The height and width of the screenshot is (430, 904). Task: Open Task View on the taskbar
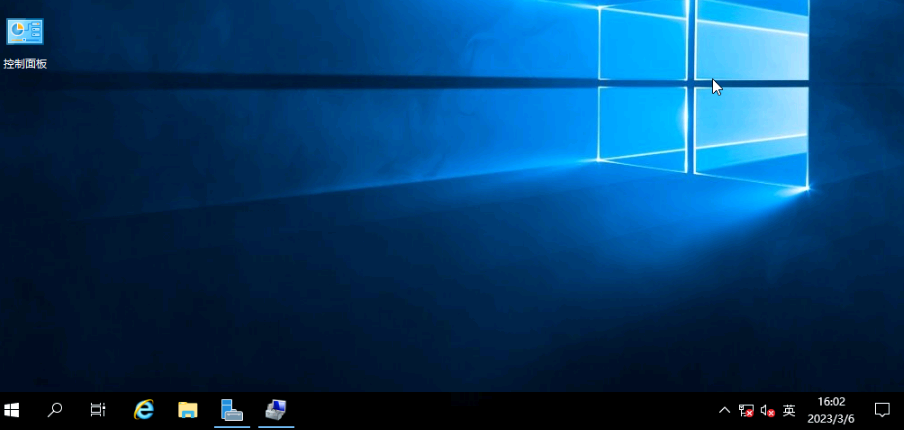click(x=98, y=410)
